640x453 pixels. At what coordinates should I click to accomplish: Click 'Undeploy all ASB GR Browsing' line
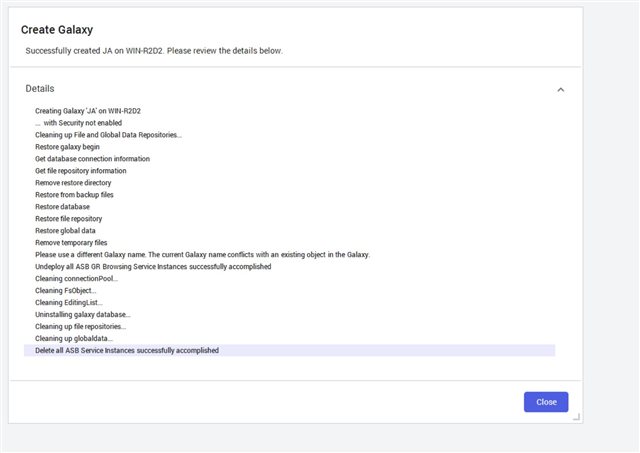[x=153, y=266]
